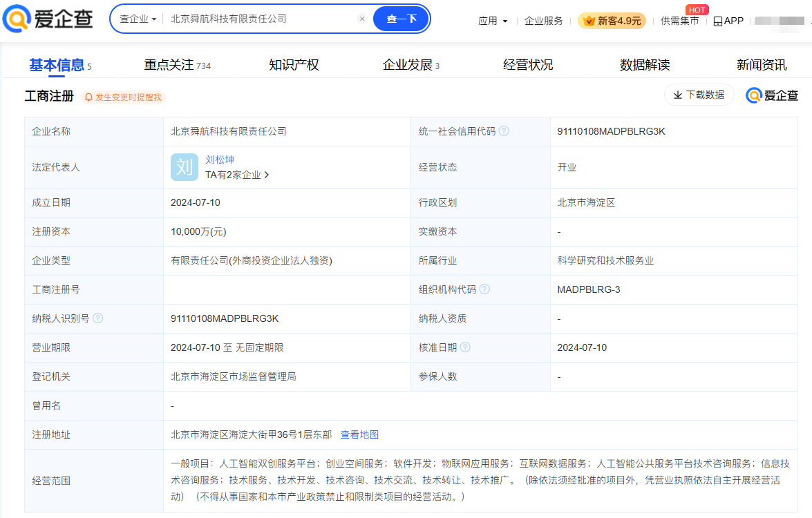The height and width of the screenshot is (518, 812).
Task: Open the 查企业 search type dropdown
Action: click(x=138, y=19)
